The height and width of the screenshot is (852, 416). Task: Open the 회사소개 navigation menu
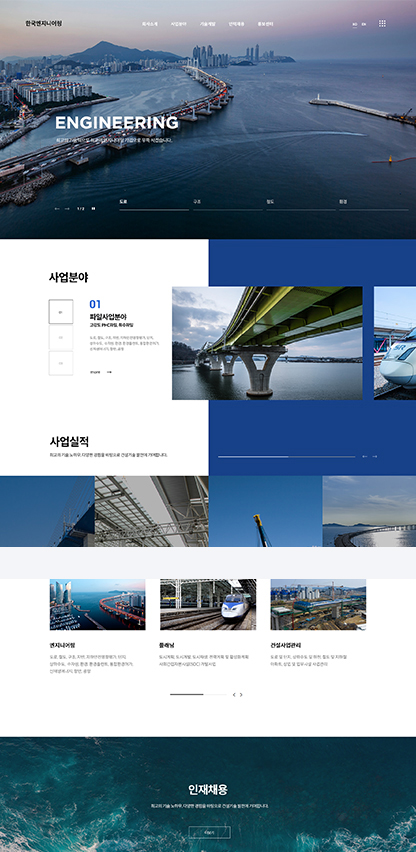coord(150,24)
